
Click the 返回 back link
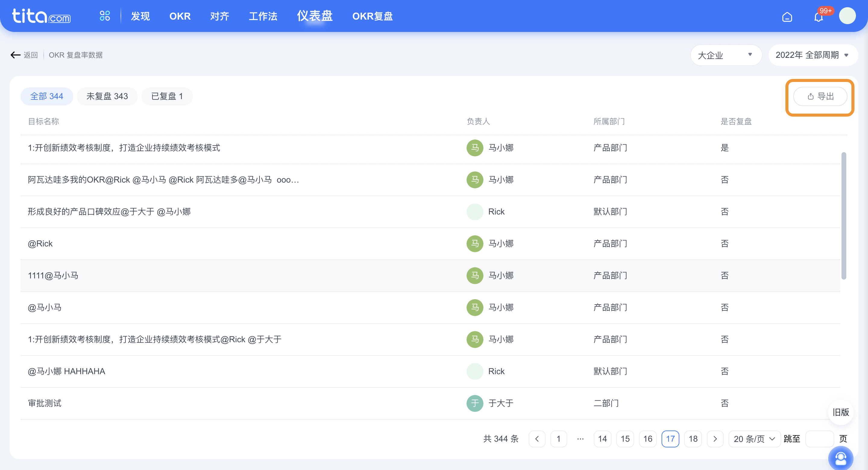coord(31,55)
